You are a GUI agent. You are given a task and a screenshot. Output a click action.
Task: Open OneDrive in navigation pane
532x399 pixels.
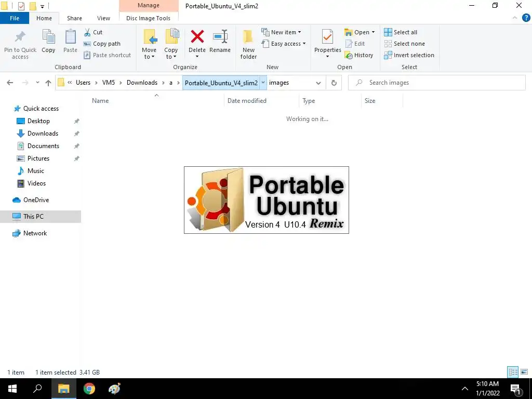[x=36, y=200]
